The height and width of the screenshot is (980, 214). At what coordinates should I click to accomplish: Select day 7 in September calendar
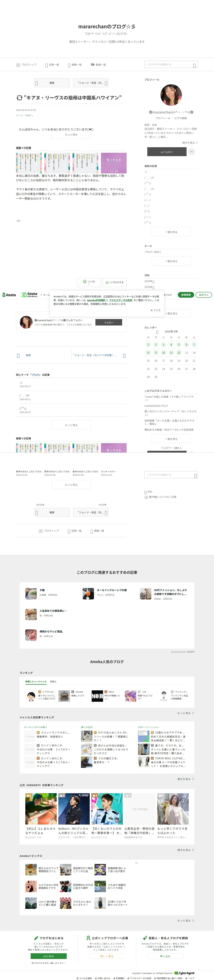pyautogui.click(x=194, y=344)
